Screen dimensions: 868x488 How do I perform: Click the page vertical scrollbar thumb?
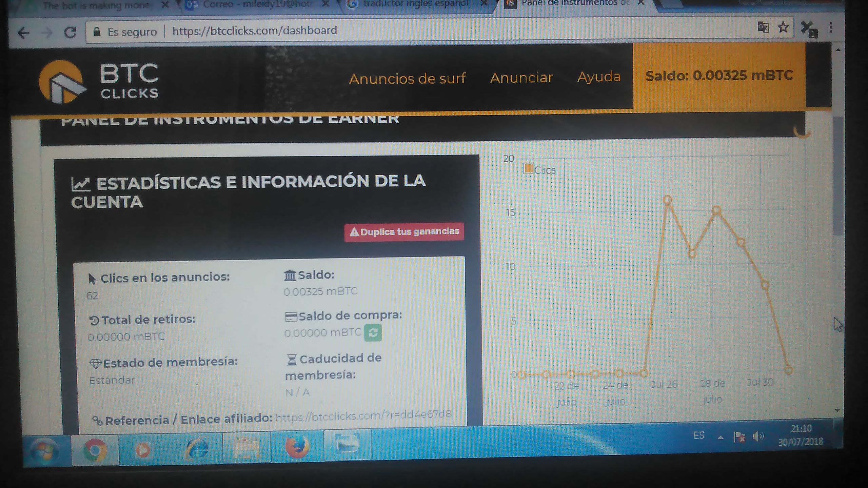click(x=838, y=176)
